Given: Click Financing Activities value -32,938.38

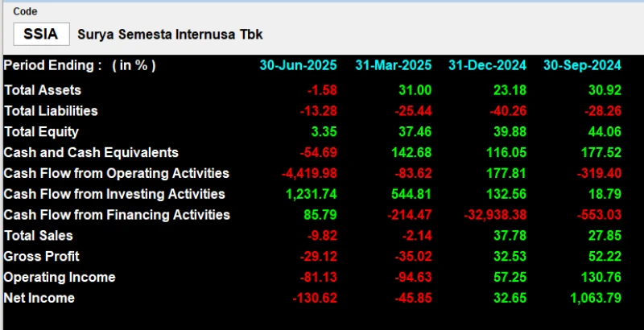Looking at the screenshot, I should 495,215.
